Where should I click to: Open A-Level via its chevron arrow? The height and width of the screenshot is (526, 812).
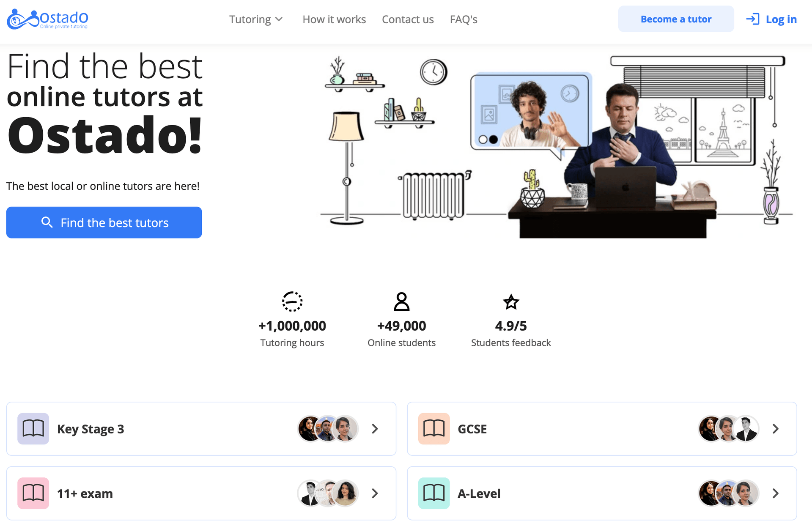(x=775, y=493)
